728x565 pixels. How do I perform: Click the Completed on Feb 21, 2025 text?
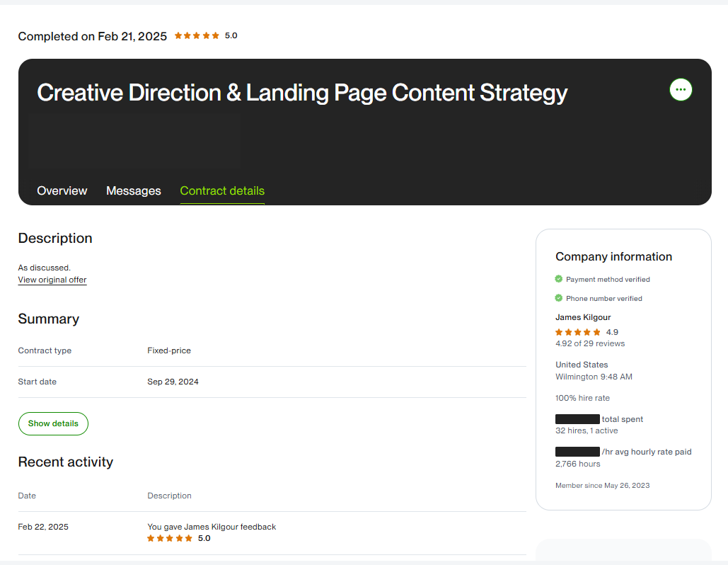click(x=93, y=36)
